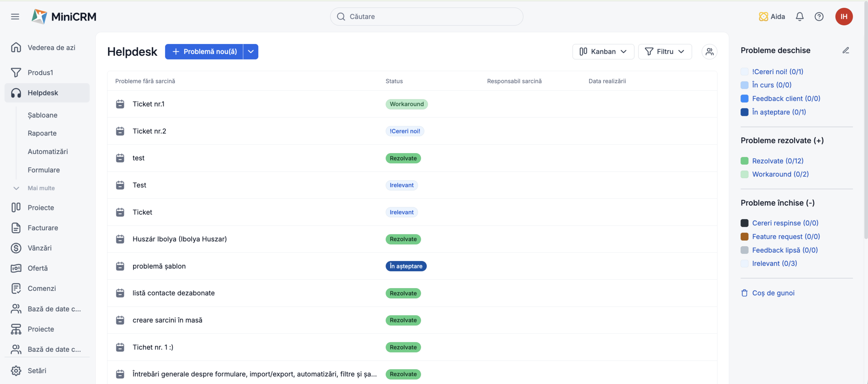Click the Facturare document icon in sidebar
868x384 pixels.
pos(16,228)
